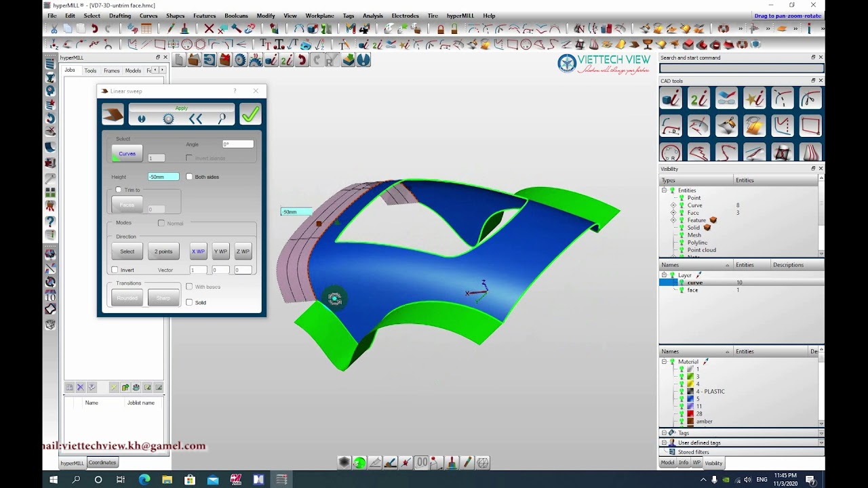Click the red X Delete icon in toolbar
The image size is (868, 488).
coord(209,28)
